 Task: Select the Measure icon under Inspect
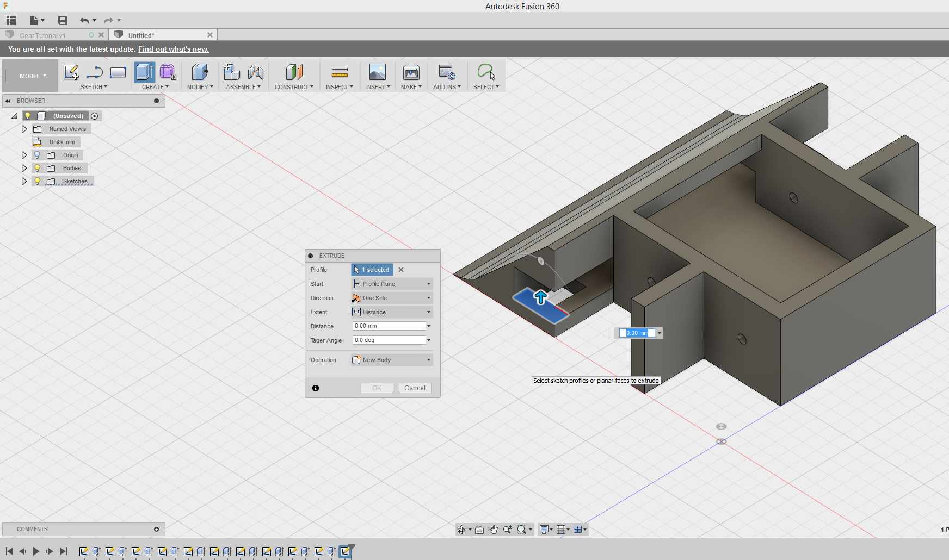pos(339,72)
